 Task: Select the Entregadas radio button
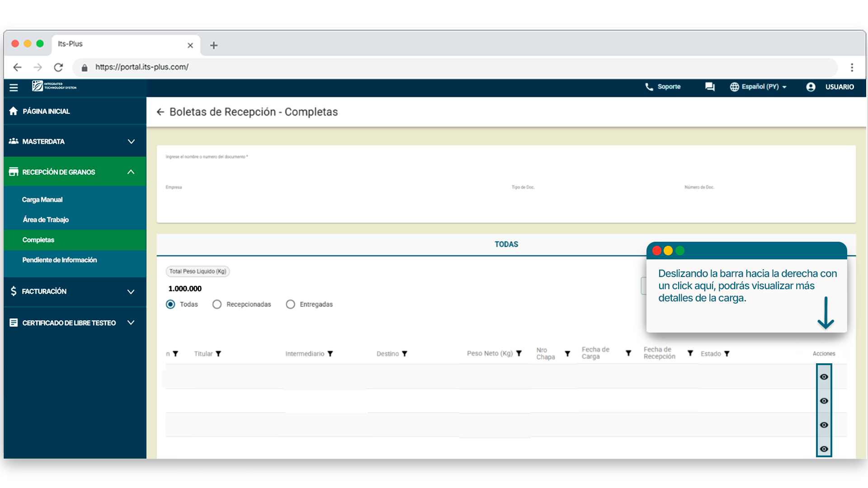click(290, 305)
